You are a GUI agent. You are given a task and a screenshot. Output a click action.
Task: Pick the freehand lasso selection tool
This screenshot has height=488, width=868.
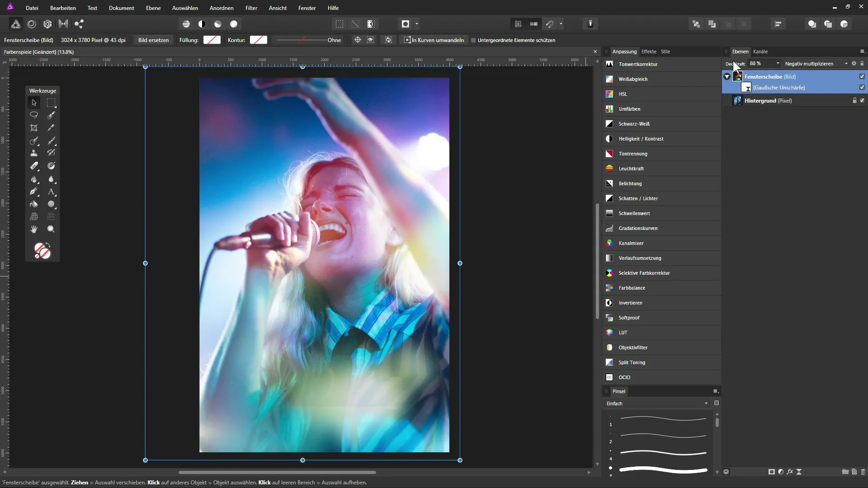(34, 115)
